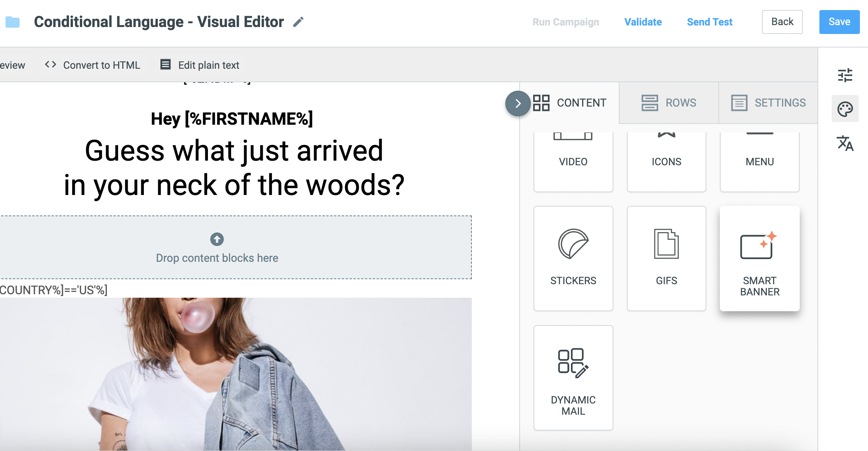The width and height of the screenshot is (868, 451).
Task: Select the Video content block
Action: (573, 161)
